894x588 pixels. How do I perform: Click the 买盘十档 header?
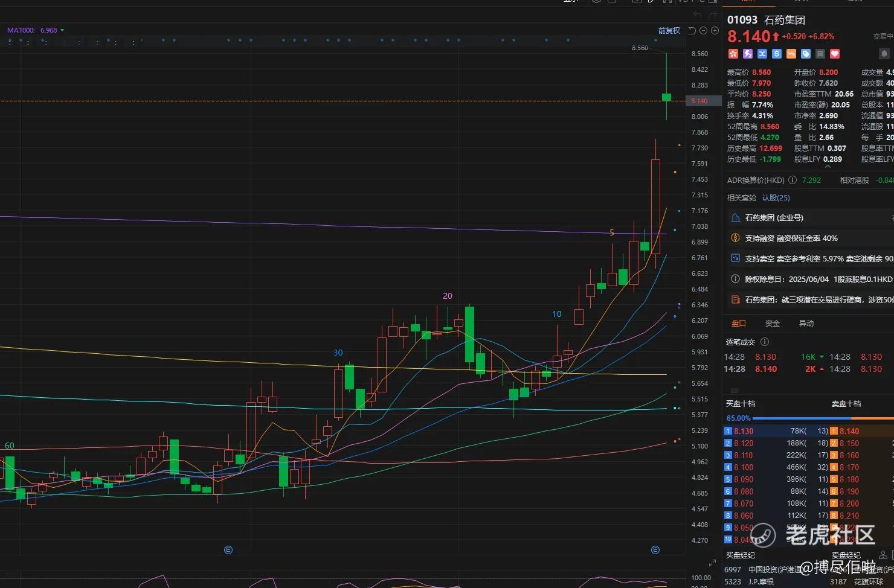click(741, 403)
